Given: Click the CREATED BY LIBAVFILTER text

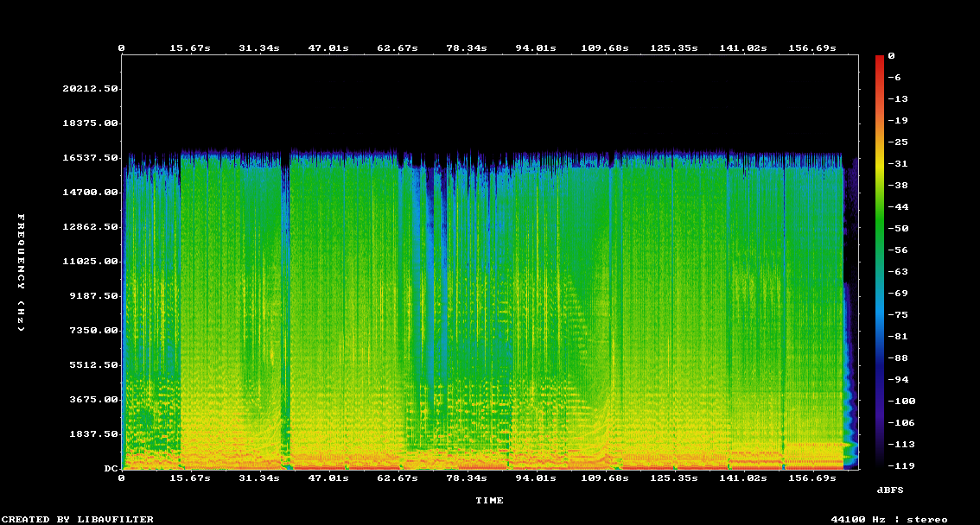Looking at the screenshot, I should [78, 519].
